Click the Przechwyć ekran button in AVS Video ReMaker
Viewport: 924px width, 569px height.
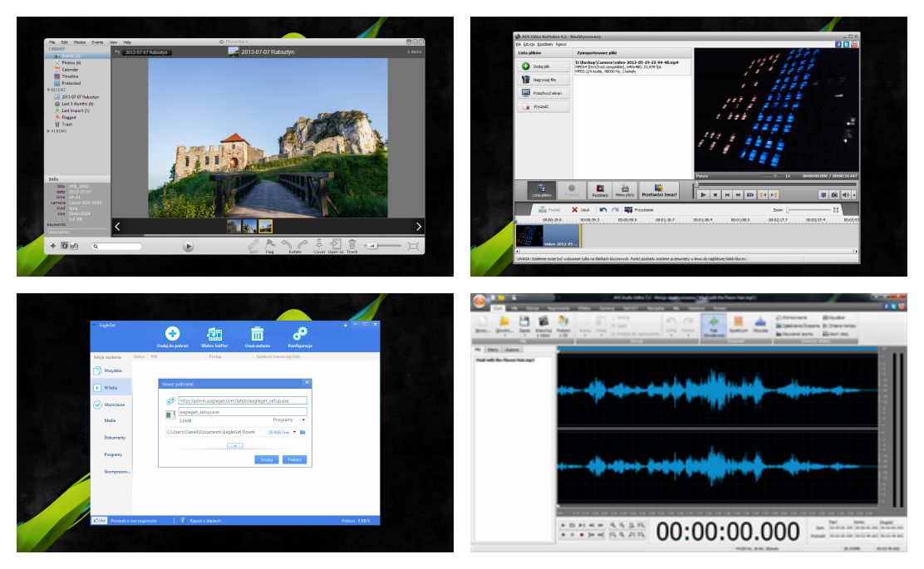(x=543, y=93)
